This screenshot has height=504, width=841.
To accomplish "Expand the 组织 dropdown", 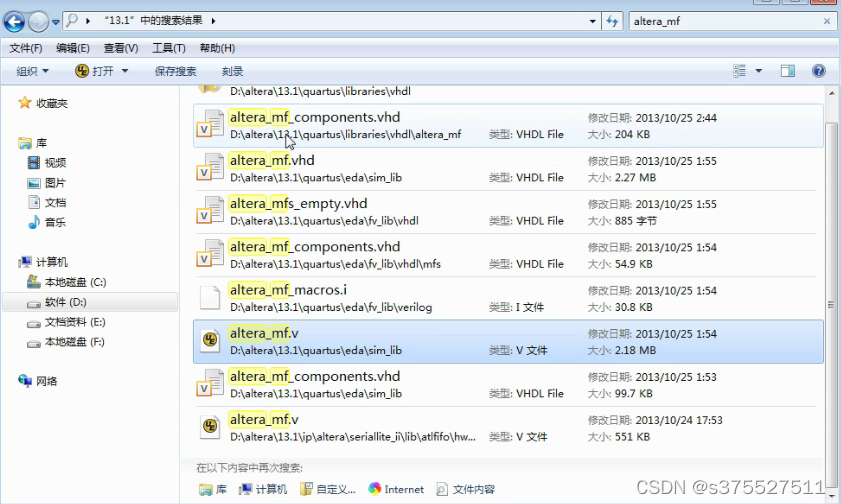I will tap(32, 71).
